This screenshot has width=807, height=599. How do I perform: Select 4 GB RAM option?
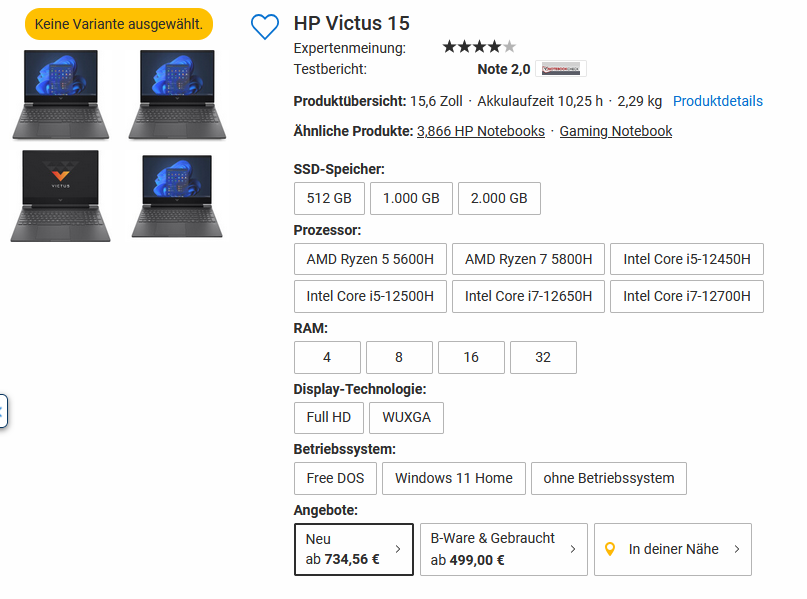327,357
